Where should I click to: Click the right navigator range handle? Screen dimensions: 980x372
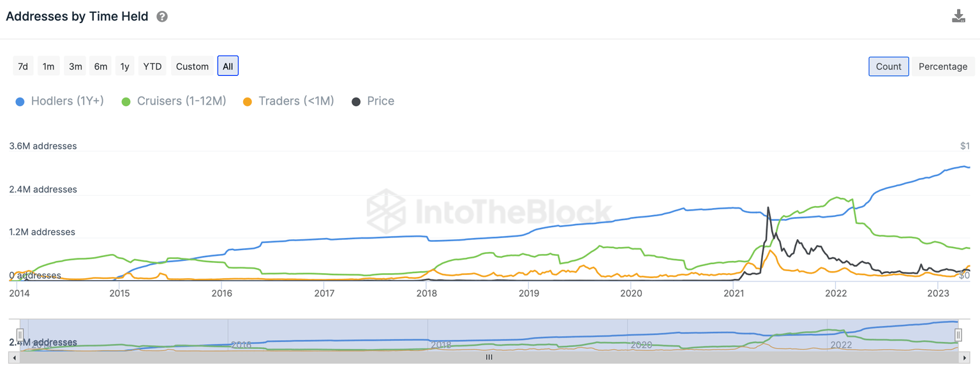[958, 335]
